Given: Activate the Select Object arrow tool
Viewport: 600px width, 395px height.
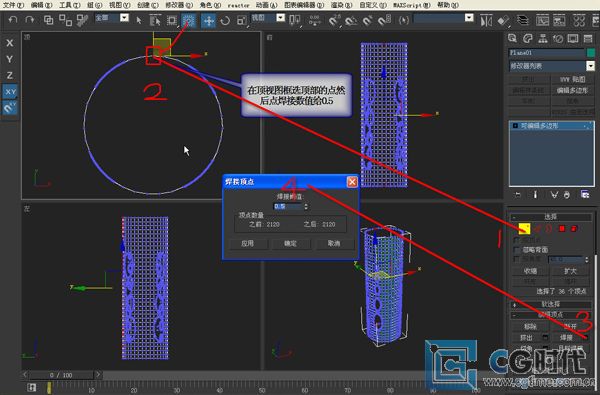Looking at the screenshot, I should [139, 20].
